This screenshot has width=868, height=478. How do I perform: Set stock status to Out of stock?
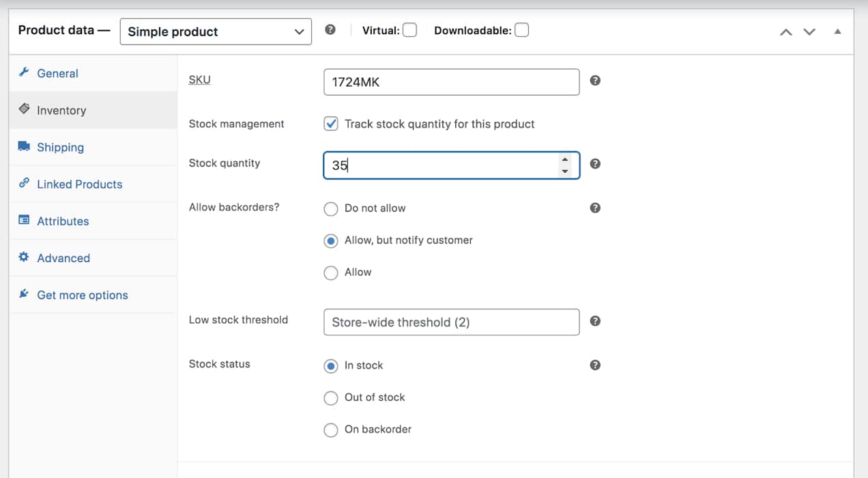(331, 398)
